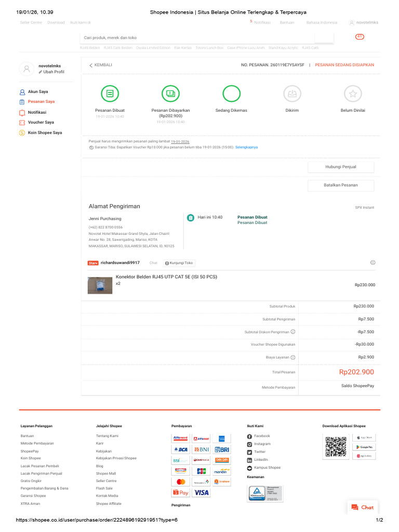Click seller name richardsuwandi9917
The image size is (399, 532).
coord(120,262)
